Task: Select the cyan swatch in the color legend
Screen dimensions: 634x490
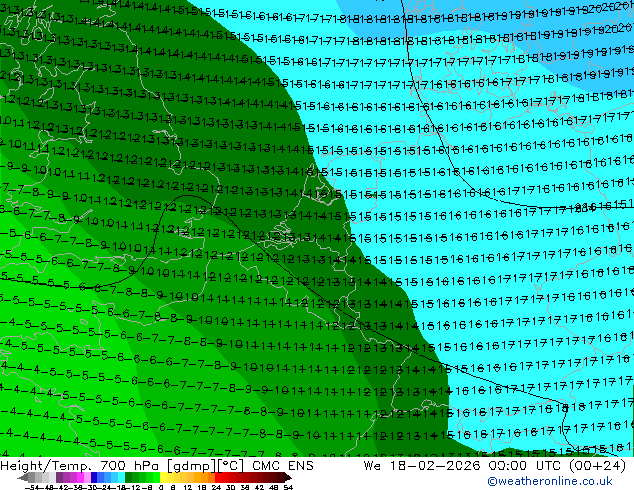Action: pos(121,478)
